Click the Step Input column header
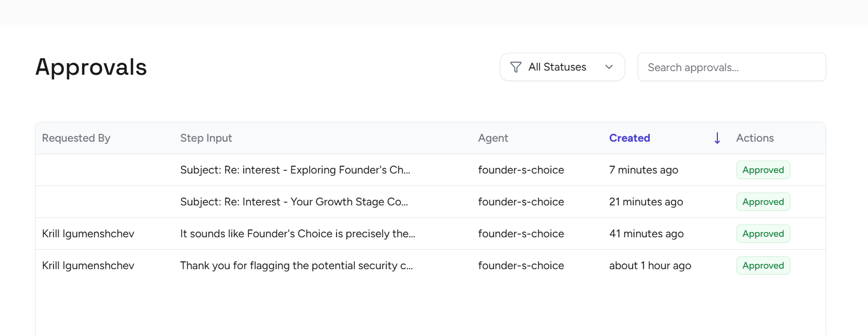868x335 pixels. click(x=206, y=138)
